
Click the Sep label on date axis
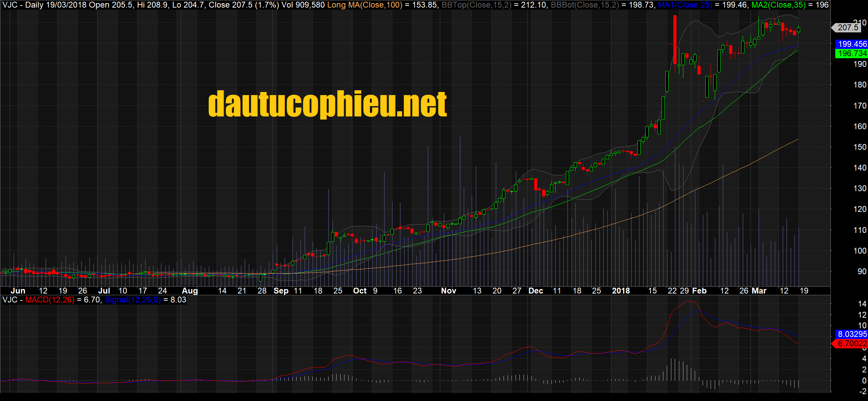point(281,291)
